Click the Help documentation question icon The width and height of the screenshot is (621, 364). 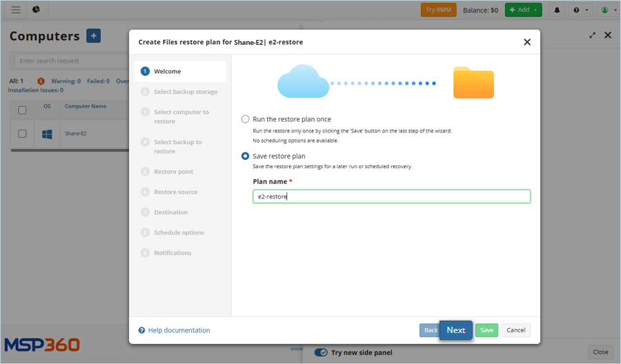point(142,330)
